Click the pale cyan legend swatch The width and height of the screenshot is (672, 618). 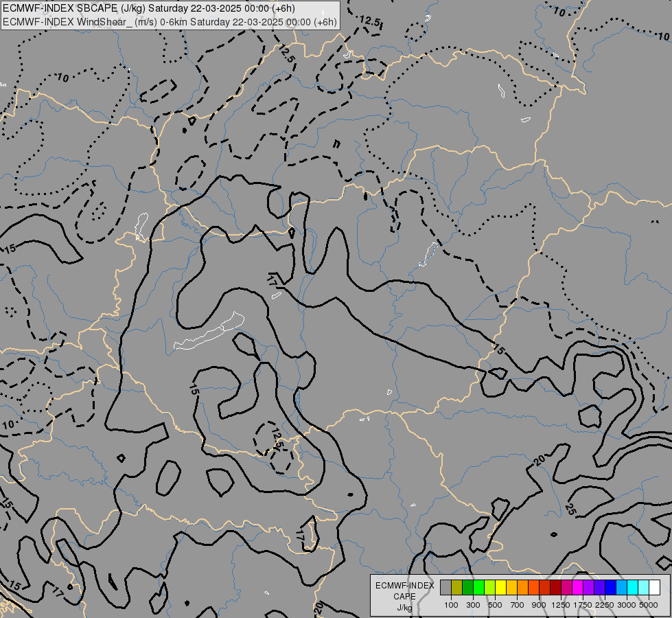click(x=644, y=587)
